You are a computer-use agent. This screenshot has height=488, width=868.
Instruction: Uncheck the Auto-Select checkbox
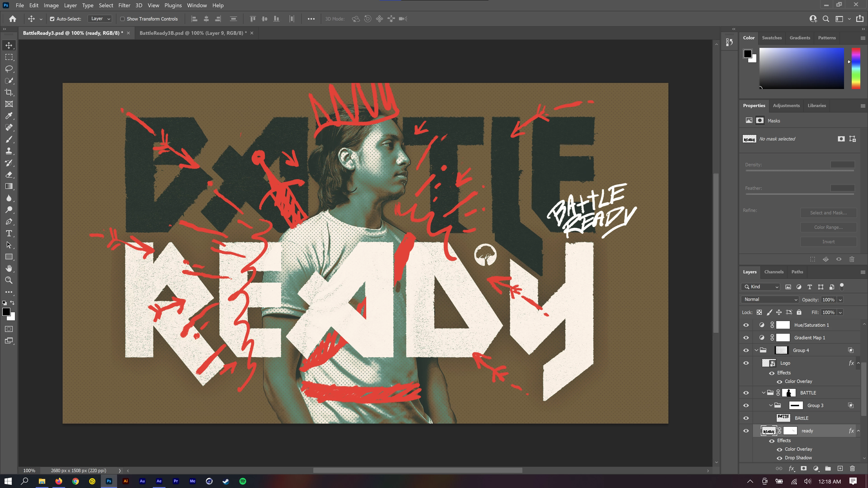tap(52, 19)
